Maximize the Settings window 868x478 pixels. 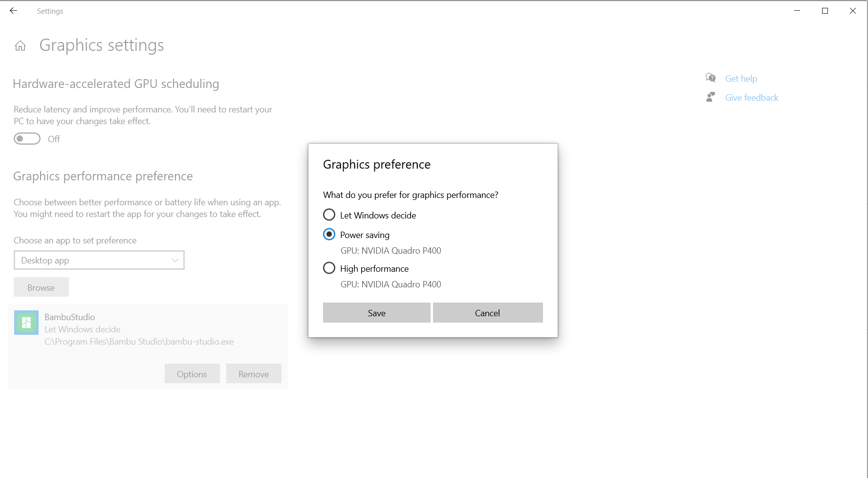click(825, 11)
